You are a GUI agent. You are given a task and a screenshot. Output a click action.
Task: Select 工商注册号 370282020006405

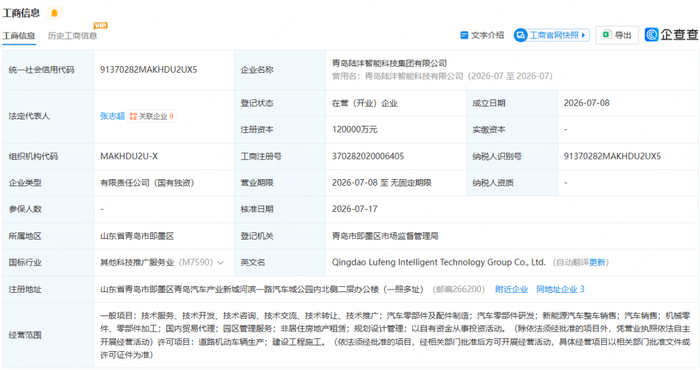tap(368, 156)
